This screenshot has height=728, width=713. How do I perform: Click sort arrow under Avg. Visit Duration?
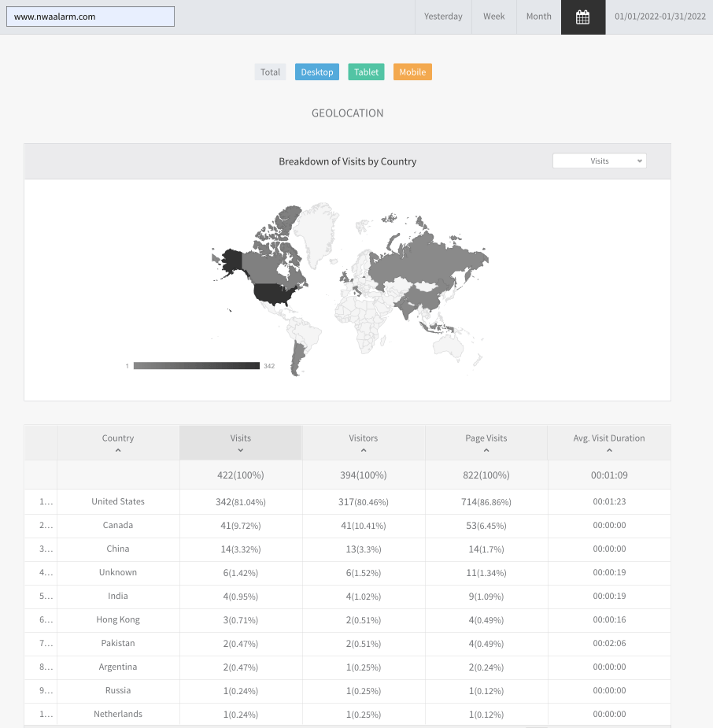(609, 451)
